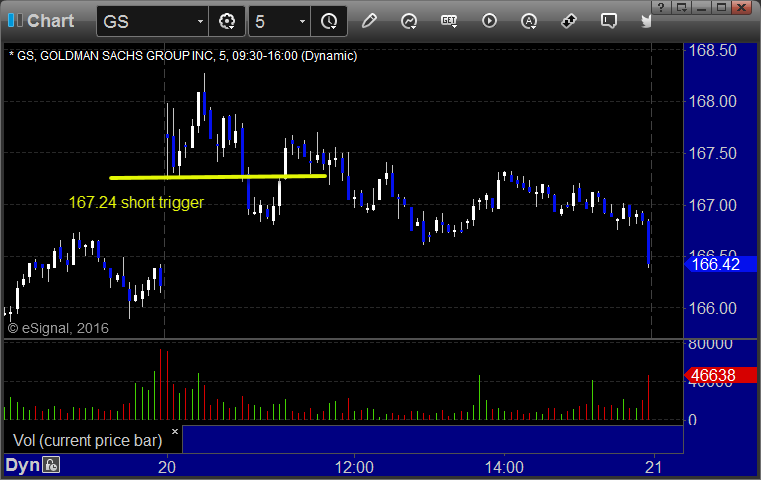The height and width of the screenshot is (480, 761).
Task: Share chart via Twitter bird icon
Action: [646, 21]
